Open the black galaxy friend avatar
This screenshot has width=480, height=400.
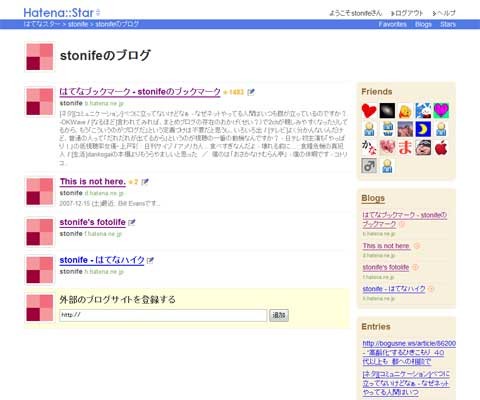click(387, 111)
